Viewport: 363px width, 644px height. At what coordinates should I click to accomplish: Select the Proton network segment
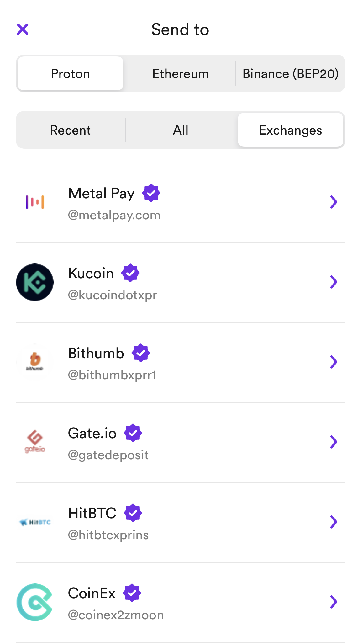coord(71,74)
